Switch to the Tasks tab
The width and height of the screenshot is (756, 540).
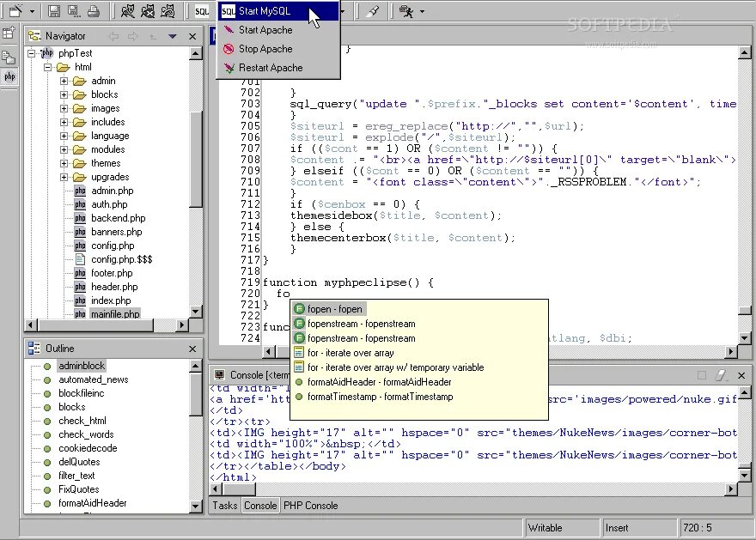click(225, 506)
